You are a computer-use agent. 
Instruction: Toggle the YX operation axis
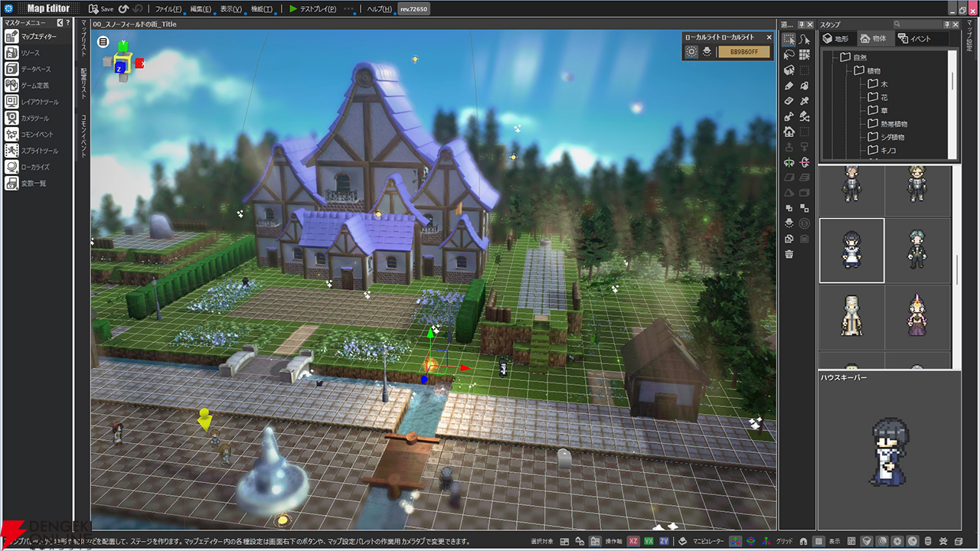[649, 541]
